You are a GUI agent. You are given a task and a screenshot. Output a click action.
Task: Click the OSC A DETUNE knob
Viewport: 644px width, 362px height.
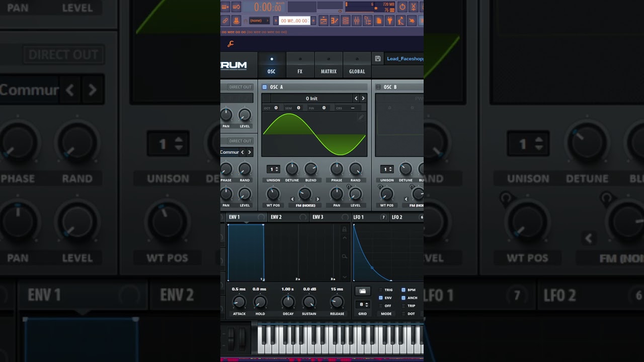coord(292,169)
